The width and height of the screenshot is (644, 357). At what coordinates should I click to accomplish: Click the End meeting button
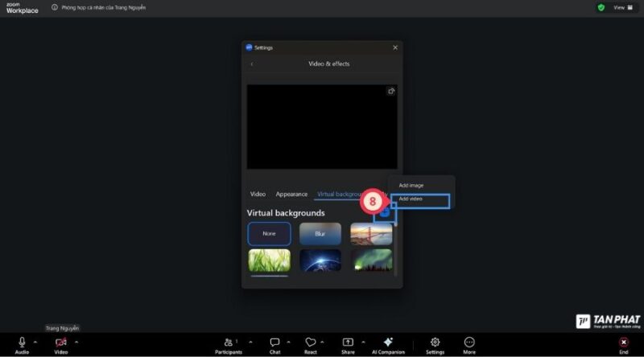point(623,343)
